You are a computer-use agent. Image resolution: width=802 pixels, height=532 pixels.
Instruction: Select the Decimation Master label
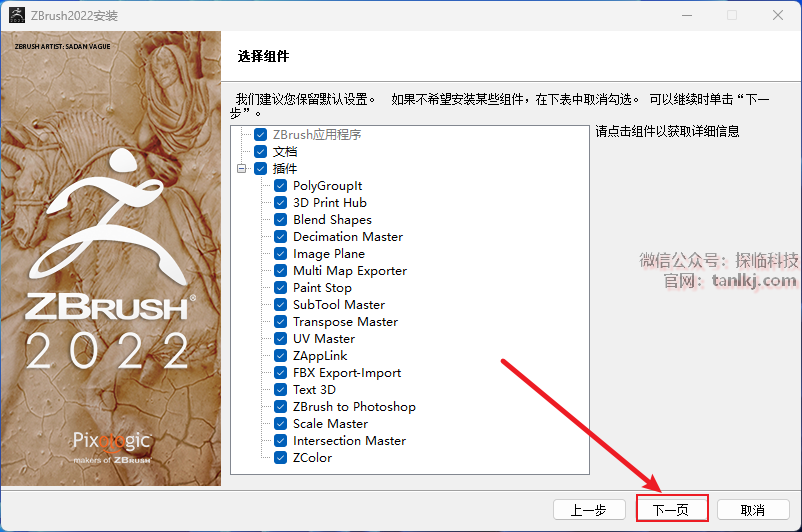pos(348,236)
